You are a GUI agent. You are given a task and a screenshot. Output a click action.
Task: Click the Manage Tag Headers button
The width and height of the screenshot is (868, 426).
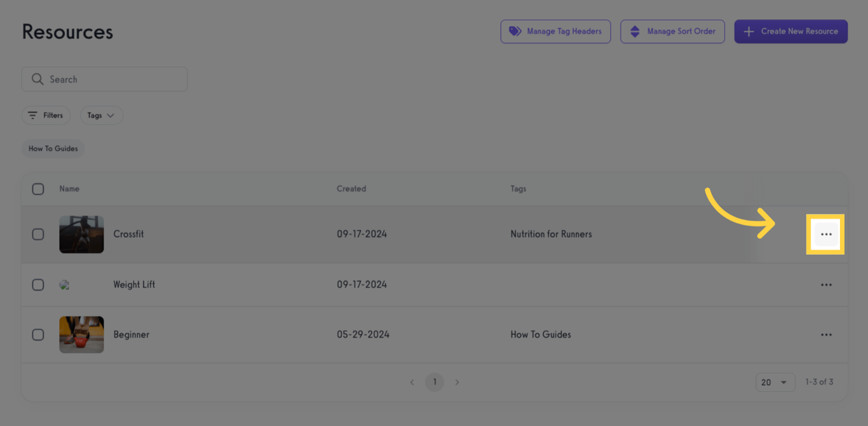(x=555, y=31)
